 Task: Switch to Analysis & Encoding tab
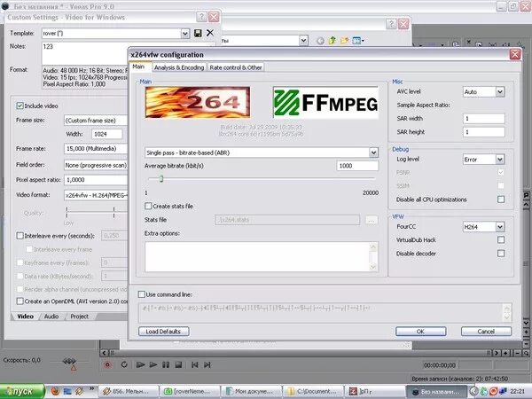(179, 67)
